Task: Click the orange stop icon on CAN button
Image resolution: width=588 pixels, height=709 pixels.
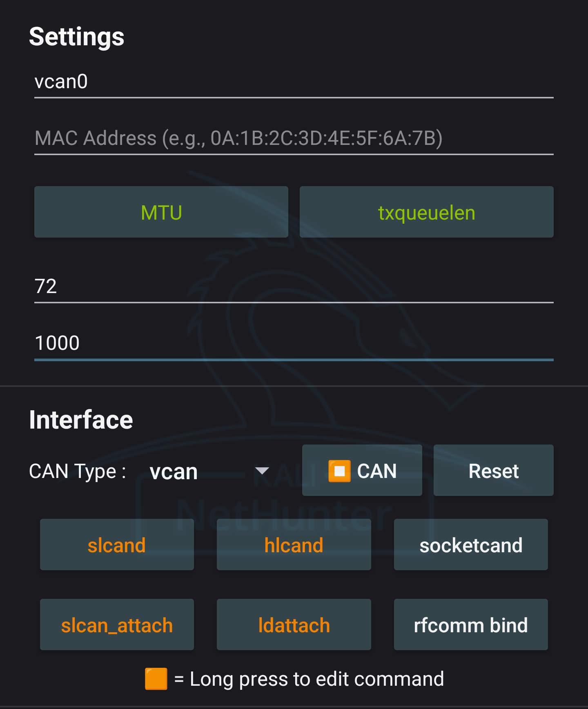Action: point(339,471)
